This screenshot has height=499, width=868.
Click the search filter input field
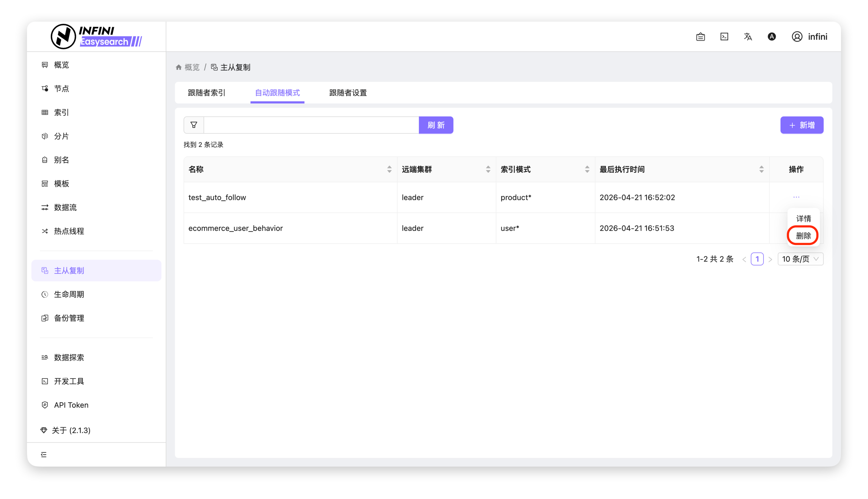311,125
